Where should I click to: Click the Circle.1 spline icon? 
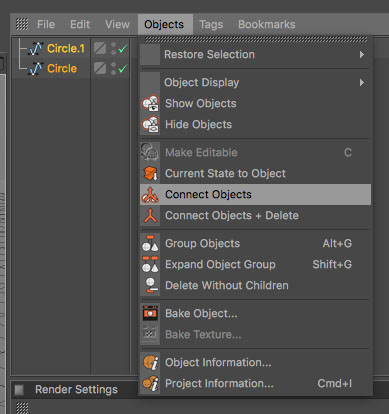(x=36, y=49)
